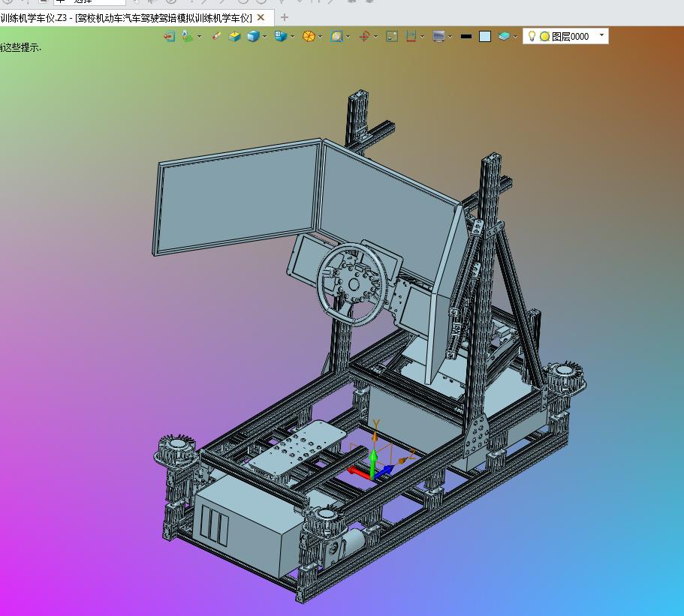Screen dimensions: 684x616
Task: Click the teal stacked layers icon
Action: pyautogui.click(x=504, y=37)
